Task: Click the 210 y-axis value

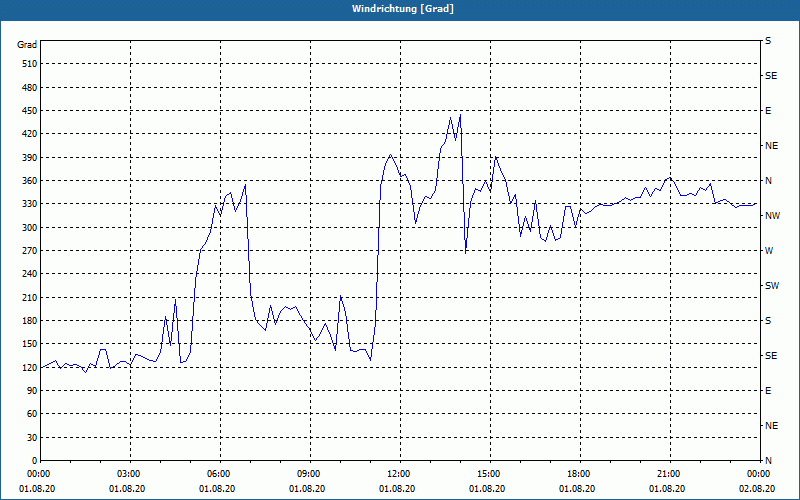Action: click(30, 297)
